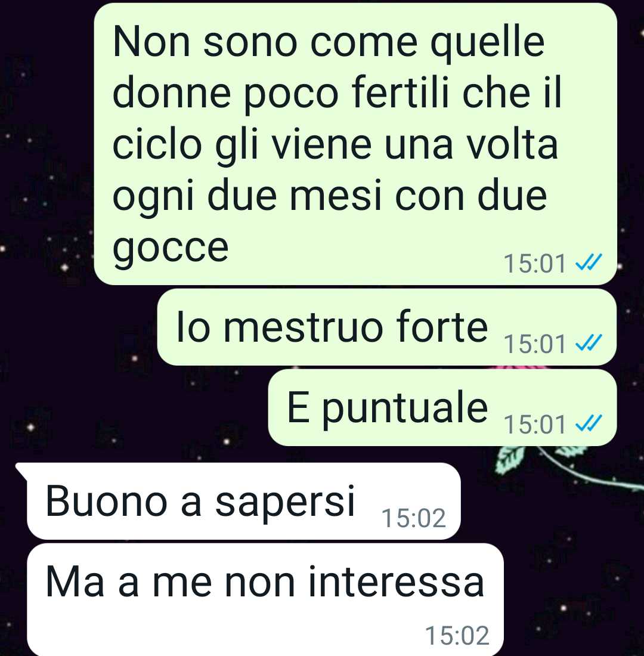The width and height of the screenshot is (644, 656).
Task: Select the 'Io mestruo forte' message bubble
Action: [x=386, y=327]
